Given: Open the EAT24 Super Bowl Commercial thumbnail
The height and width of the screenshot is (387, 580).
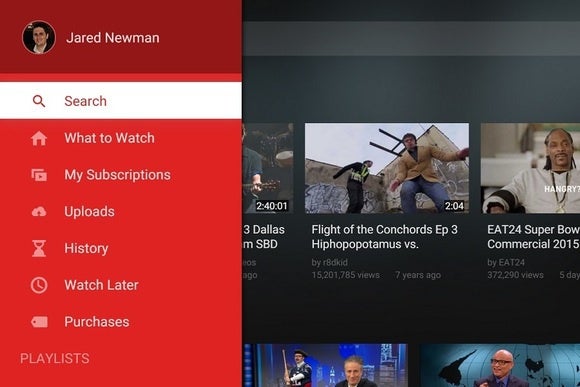Looking at the screenshot, I should coord(530,168).
